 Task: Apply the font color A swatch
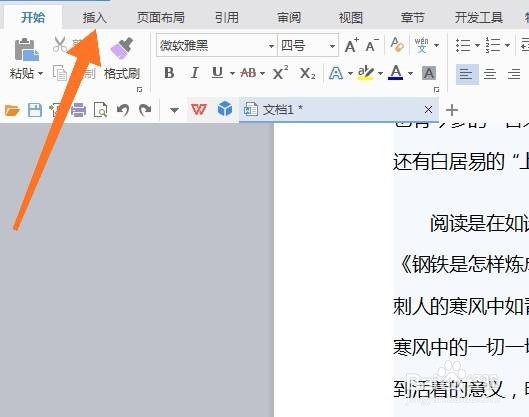[396, 72]
